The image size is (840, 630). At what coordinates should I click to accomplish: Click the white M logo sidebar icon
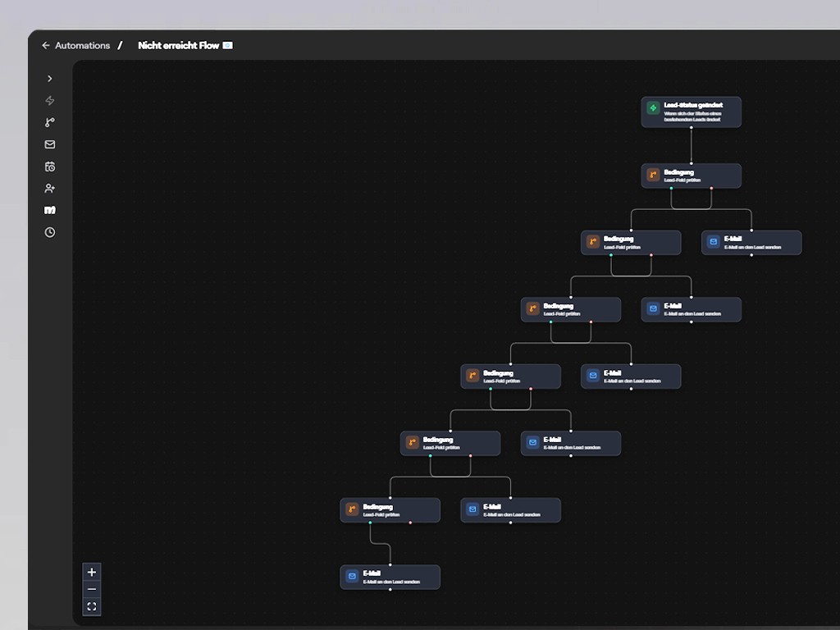(50, 210)
